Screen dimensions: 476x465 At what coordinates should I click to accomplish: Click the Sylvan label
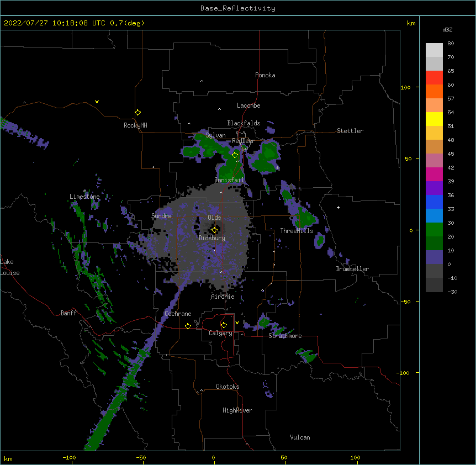tap(215, 135)
